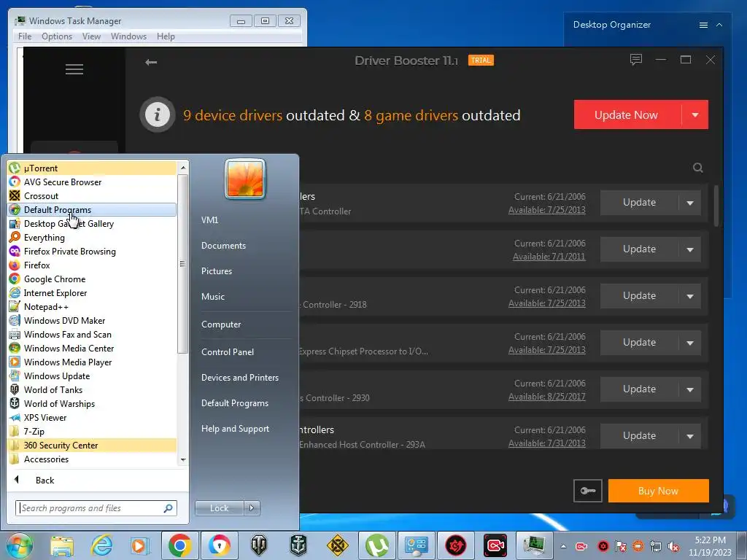Update driver with Available 7/1/2011
Viewport: 747px width, 560px height.
tap(639, 249)
